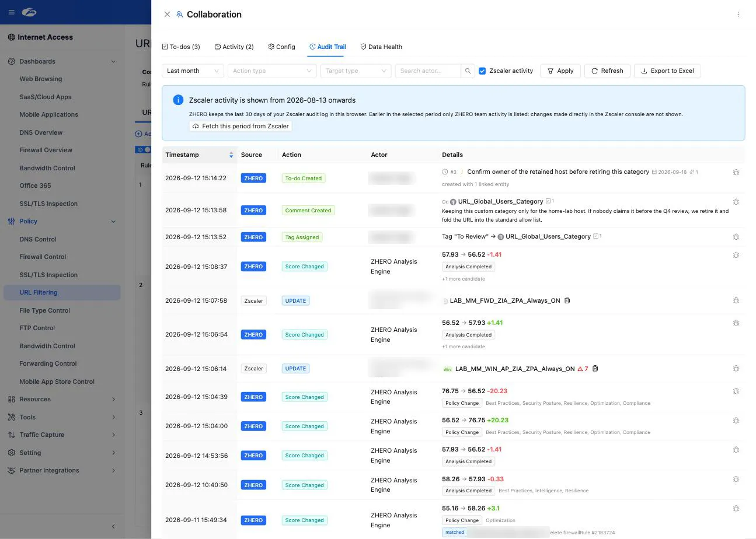Expand the Setting section

[x=113, y=453]
